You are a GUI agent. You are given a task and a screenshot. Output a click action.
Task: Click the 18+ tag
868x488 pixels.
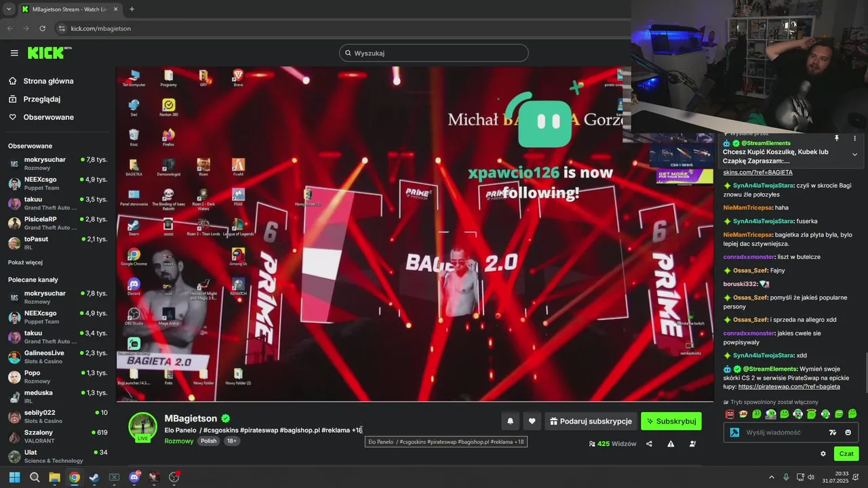coord(231,441)
